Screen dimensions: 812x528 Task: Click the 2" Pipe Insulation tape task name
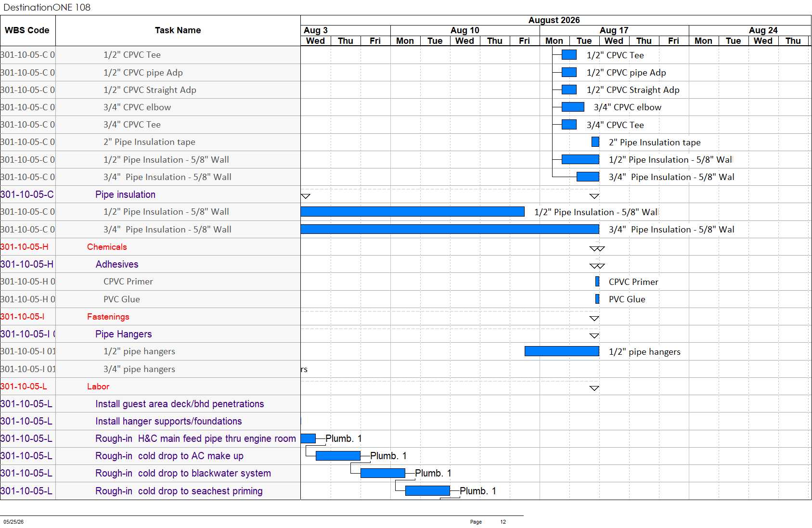[149, 142]
